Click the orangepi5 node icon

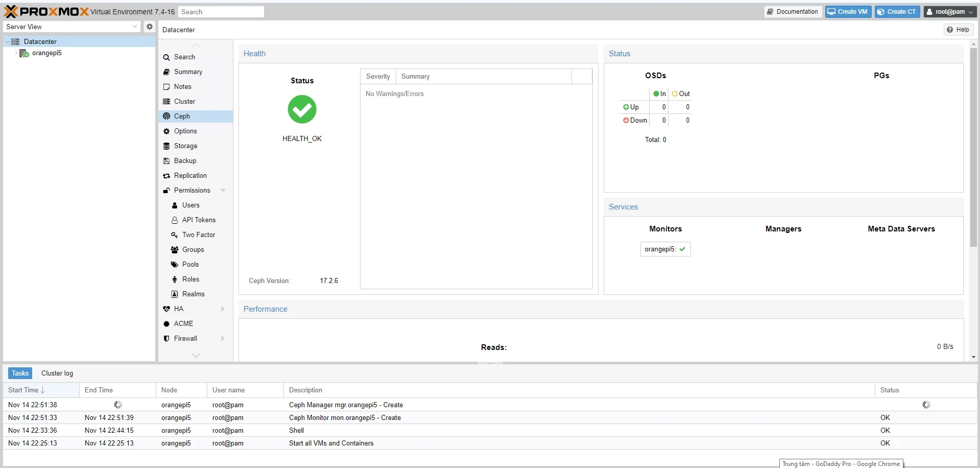point(24,53)
